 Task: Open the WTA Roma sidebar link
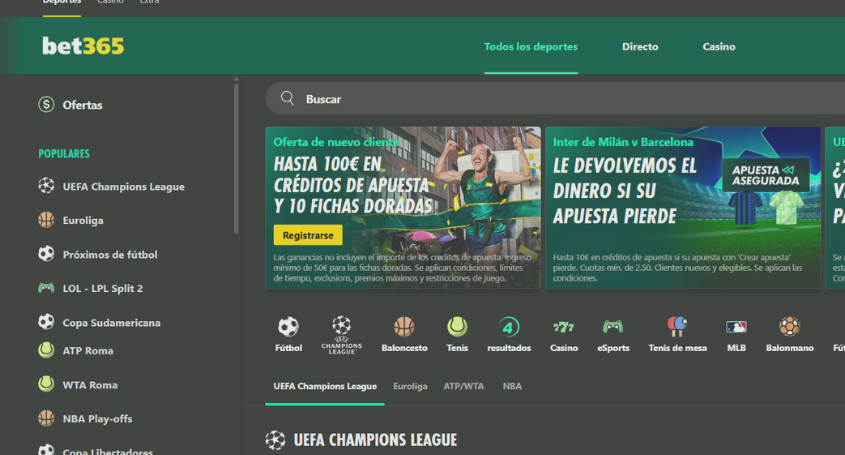click(90, 384)
